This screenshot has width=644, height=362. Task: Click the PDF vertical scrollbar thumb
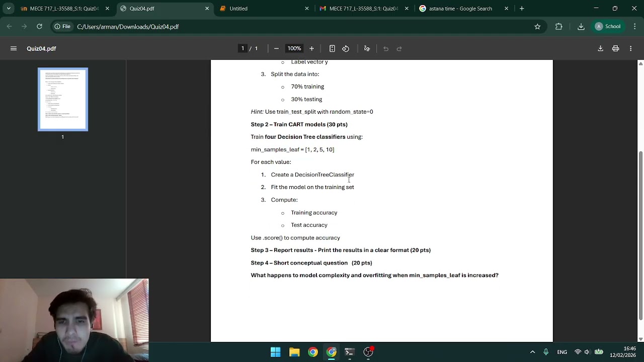pos(640,235)
